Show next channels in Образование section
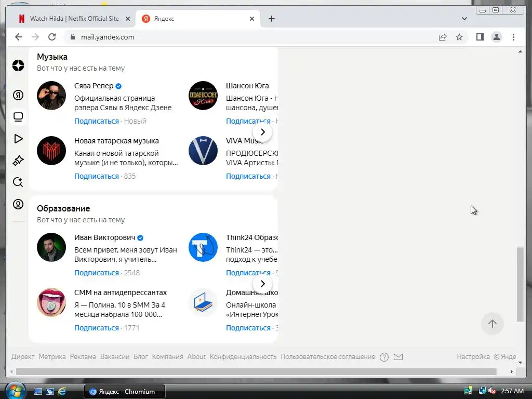The width and height of the screenshot is (532, 399). [262, 284]
